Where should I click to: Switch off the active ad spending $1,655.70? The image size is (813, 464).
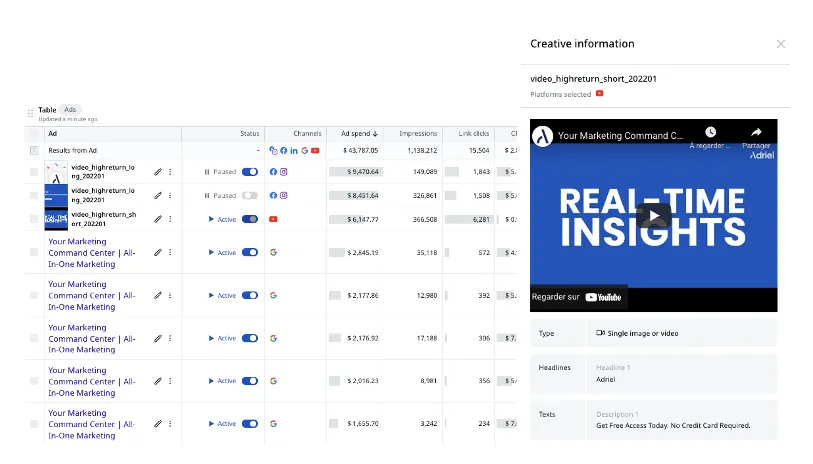[250, 424]
